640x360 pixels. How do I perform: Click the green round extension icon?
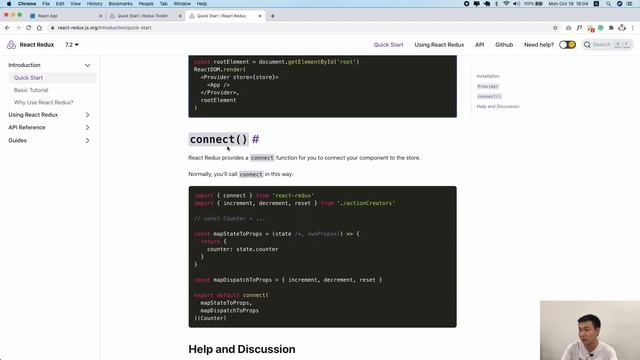[x=601, y=28]
